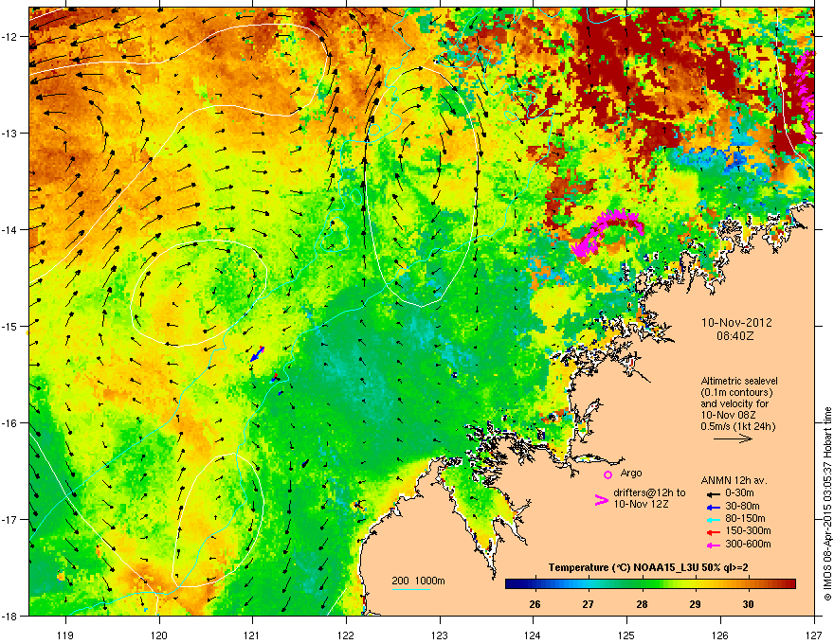The image size is (834, 644).
Task: Click the colorbar tick label 26
Action: pos(535,604)
